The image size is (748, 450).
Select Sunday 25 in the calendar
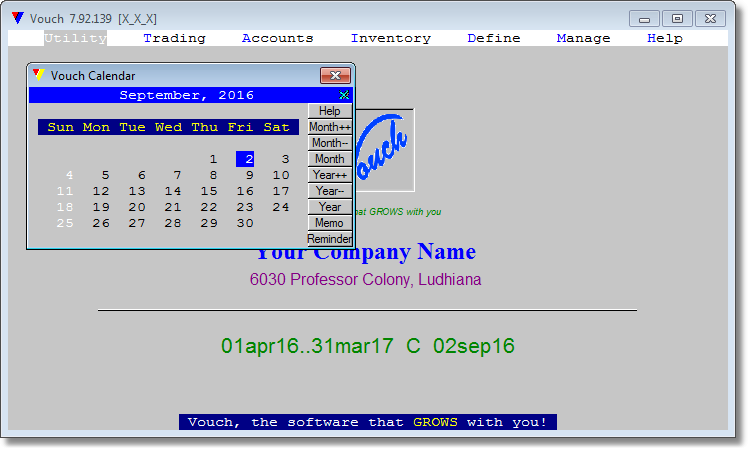tap(65, 223)
